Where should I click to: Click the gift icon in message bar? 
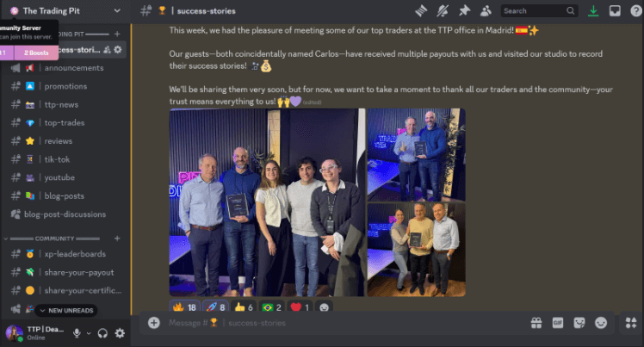click(536, 323)
